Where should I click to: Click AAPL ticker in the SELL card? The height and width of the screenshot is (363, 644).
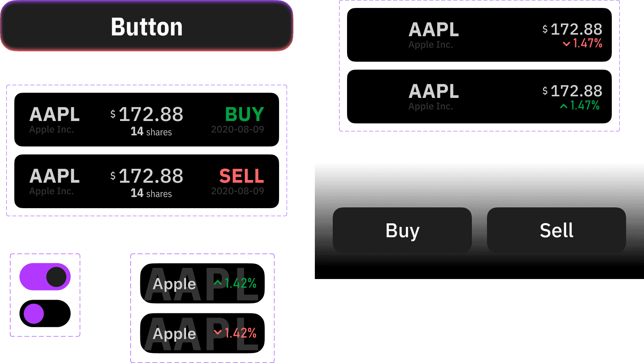[54, 176]
